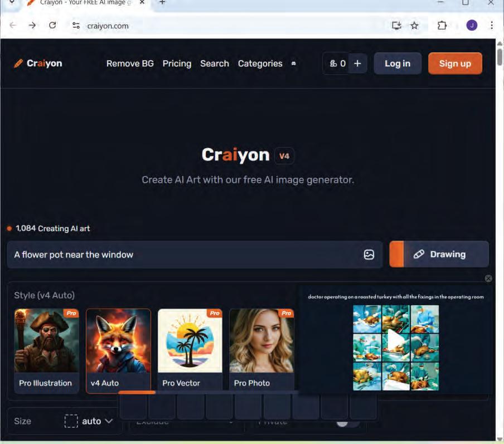Click the credits counter showing 0
This screenshot has height=444, width=504.
336,64
